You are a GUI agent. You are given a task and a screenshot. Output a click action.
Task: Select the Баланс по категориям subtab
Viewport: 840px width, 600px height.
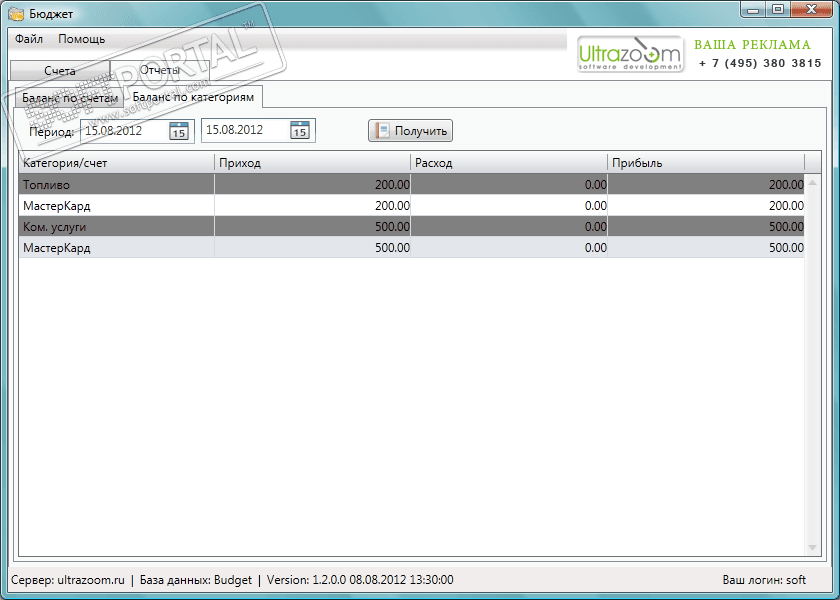point(193,97)
